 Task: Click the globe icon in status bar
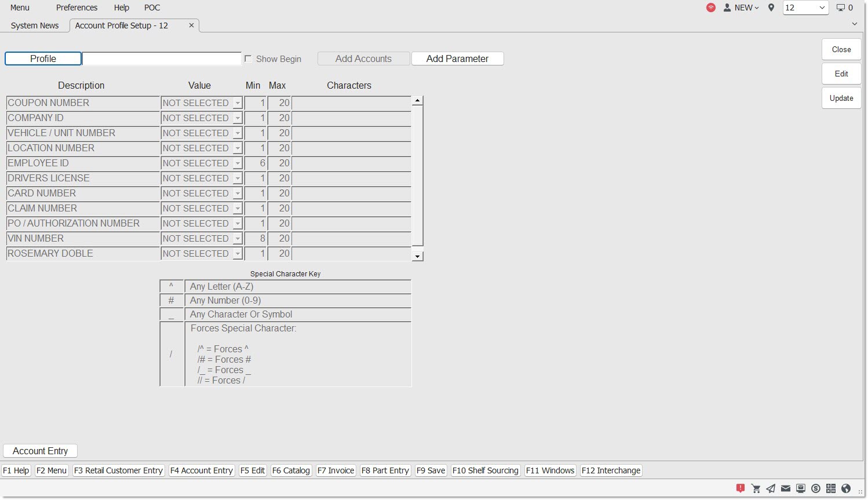coord(846,488)
